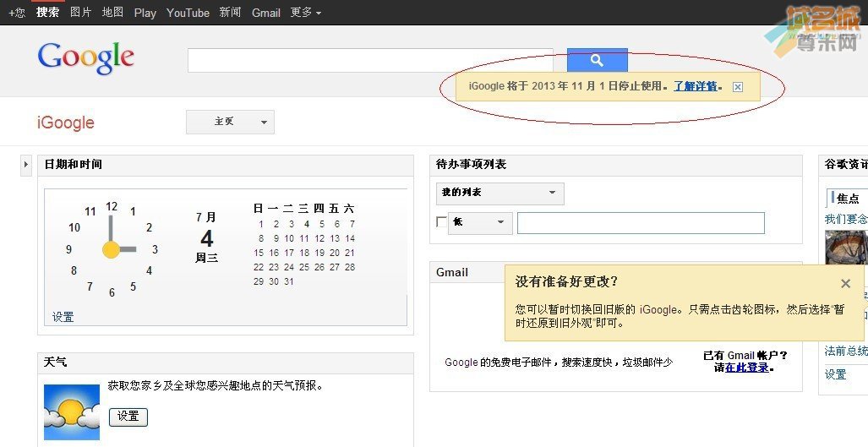Tick the to-do item checkbox

pyautogui.click(x=442, y=222)
